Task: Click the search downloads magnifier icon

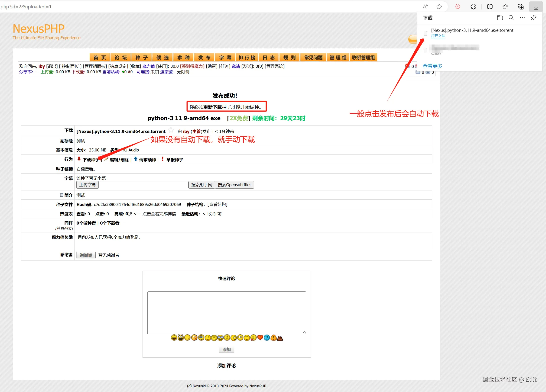Action: click(511, 18)
